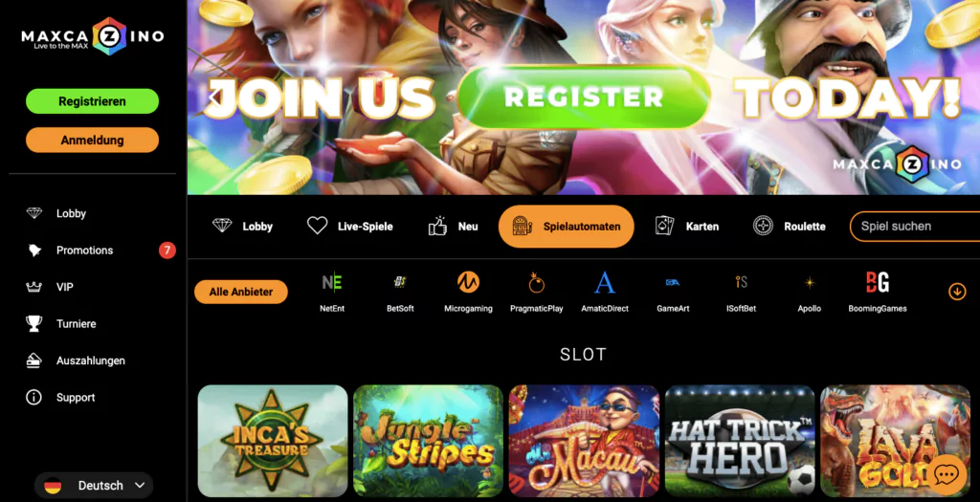Open the Roulette games tab
The height and width of the screenshot is (502, 980).
point(790,226)
